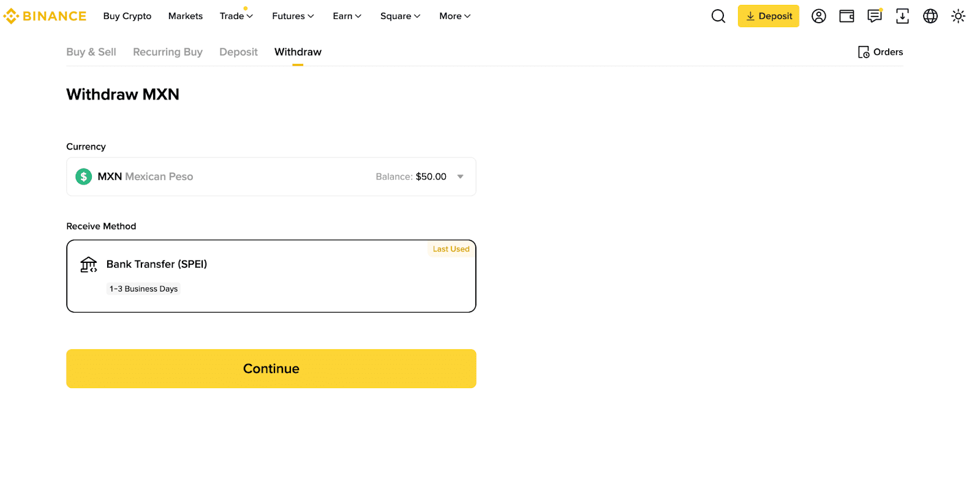Screen dimensions: 980x478
Task: Open the More menu
Action: pyautogui.click(x=454, y=16)
